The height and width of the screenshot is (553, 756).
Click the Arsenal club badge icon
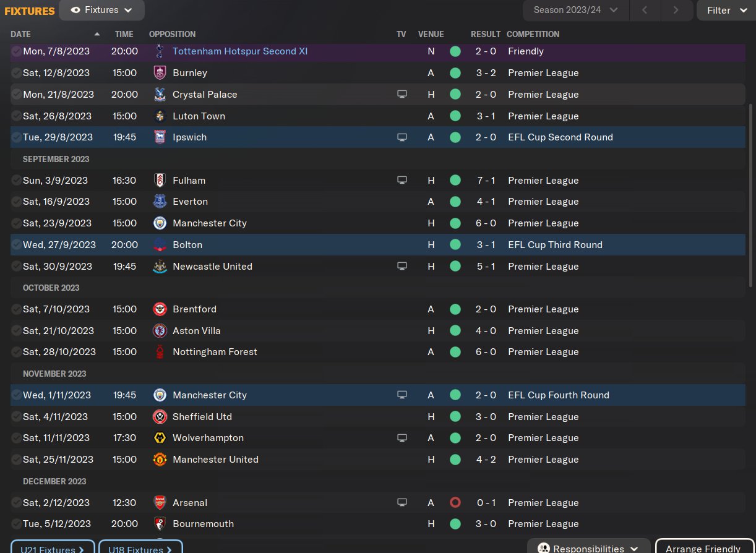(160, 503)
